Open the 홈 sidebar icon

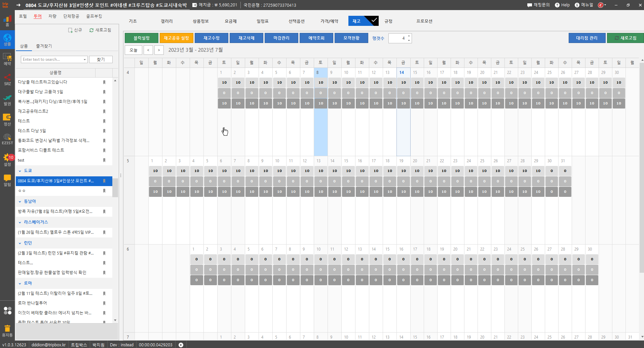(7, 21)
